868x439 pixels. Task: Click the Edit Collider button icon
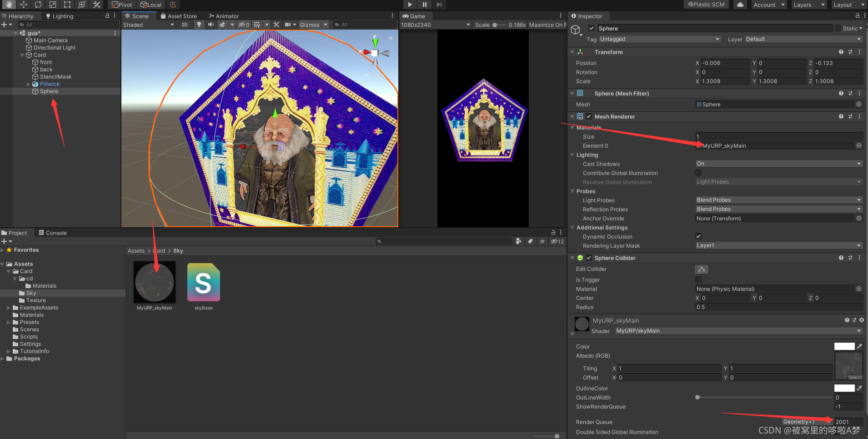point(702,269)
